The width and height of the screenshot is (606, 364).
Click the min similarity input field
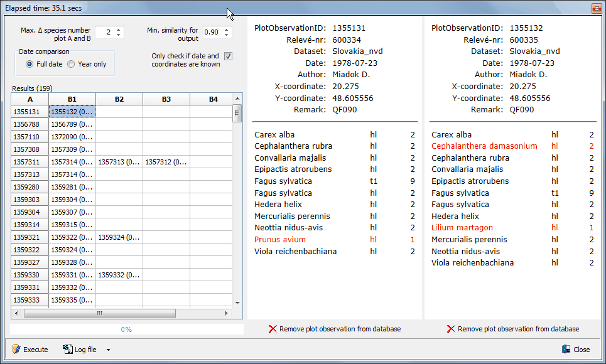212,32
